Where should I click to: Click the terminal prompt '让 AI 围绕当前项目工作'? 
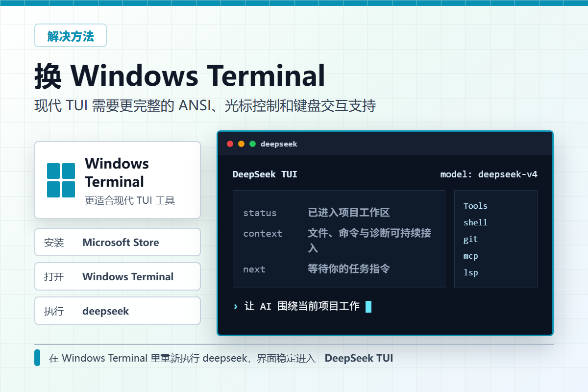click(302, 306)
